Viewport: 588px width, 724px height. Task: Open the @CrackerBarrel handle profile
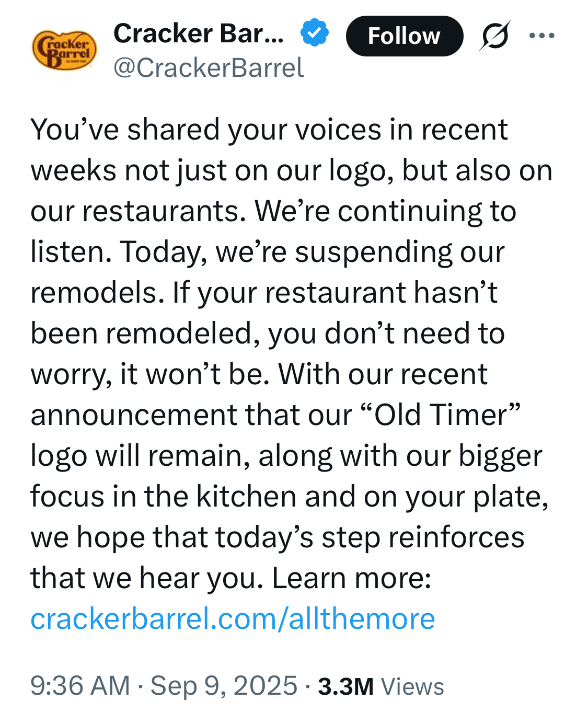209,68
